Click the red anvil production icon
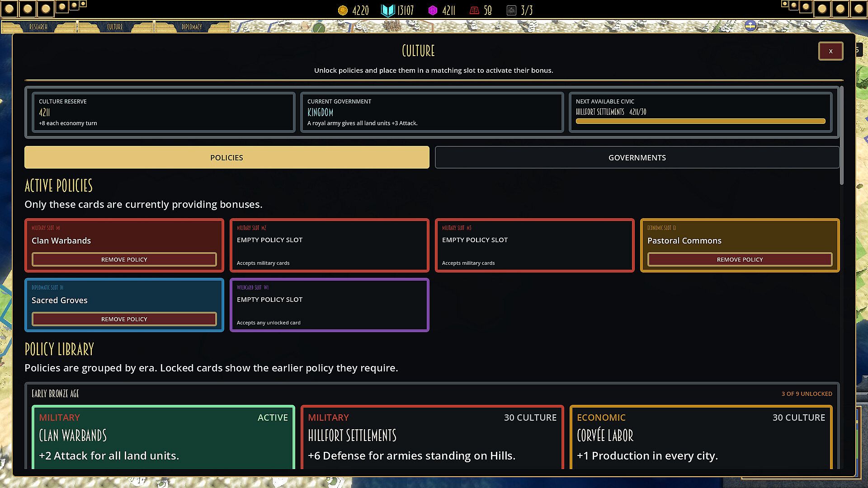The image size is (868, 488). point(474,10)
